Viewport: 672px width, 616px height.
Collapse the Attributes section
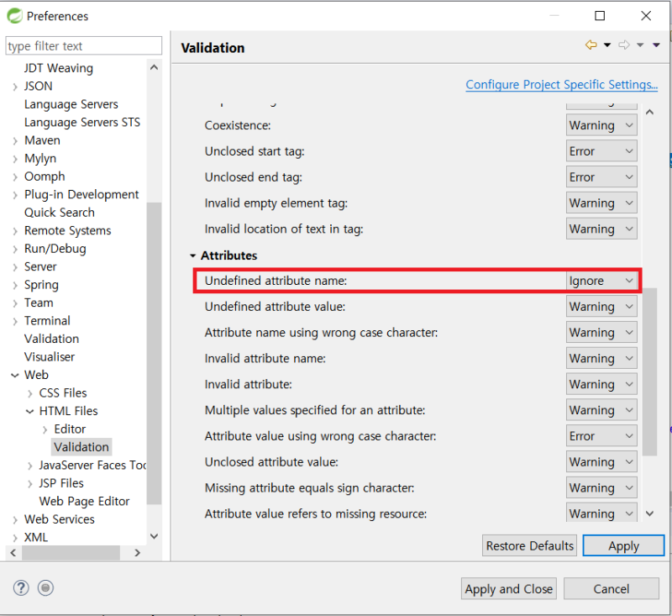pos(193,256)
